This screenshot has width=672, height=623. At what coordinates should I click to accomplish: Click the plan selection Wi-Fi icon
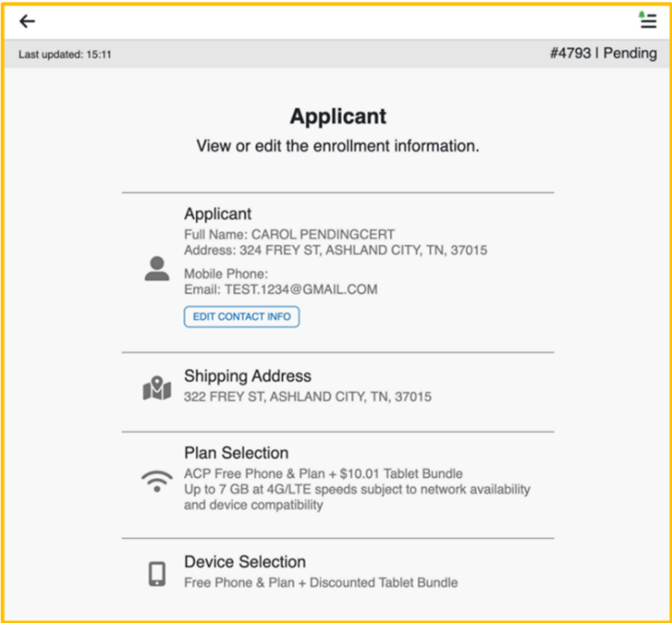[157, 481]
